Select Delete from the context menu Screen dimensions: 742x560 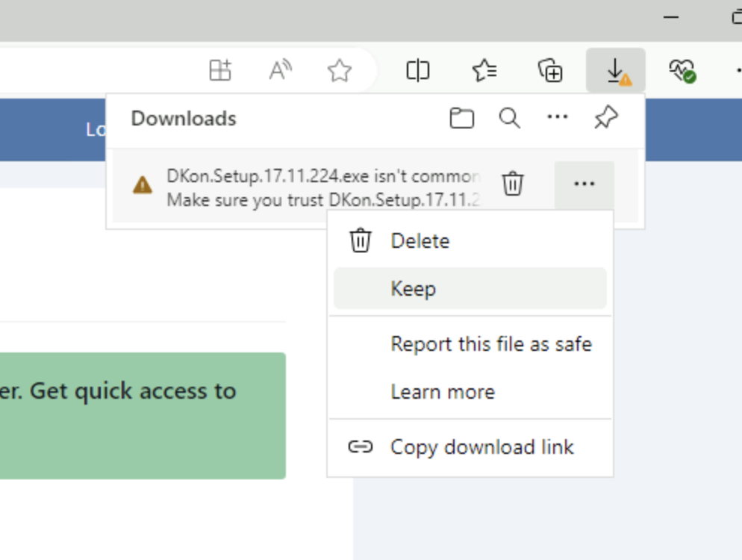pos(420,241)
